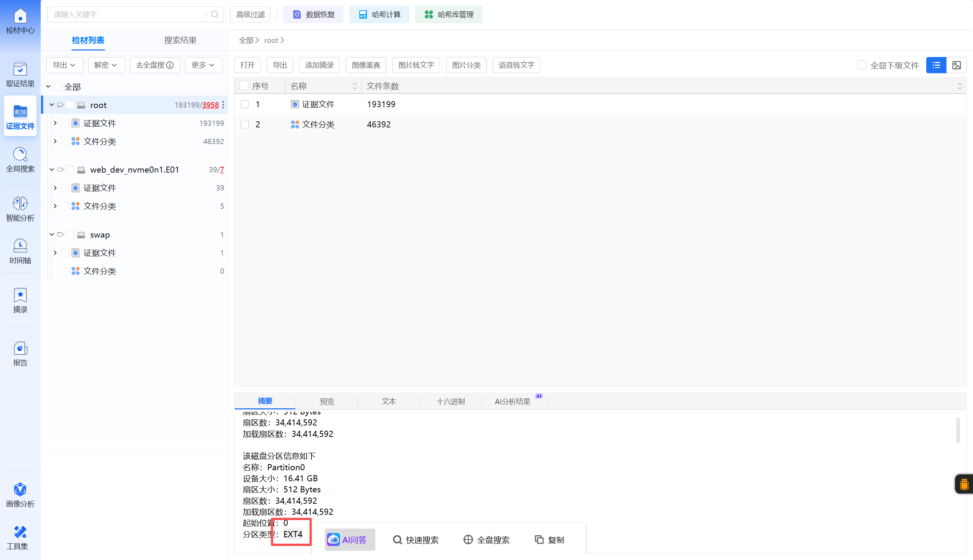973x560 pixels.
Task: Select the 证据文件 sidebar icon
Action: click(x=20, y=116)
